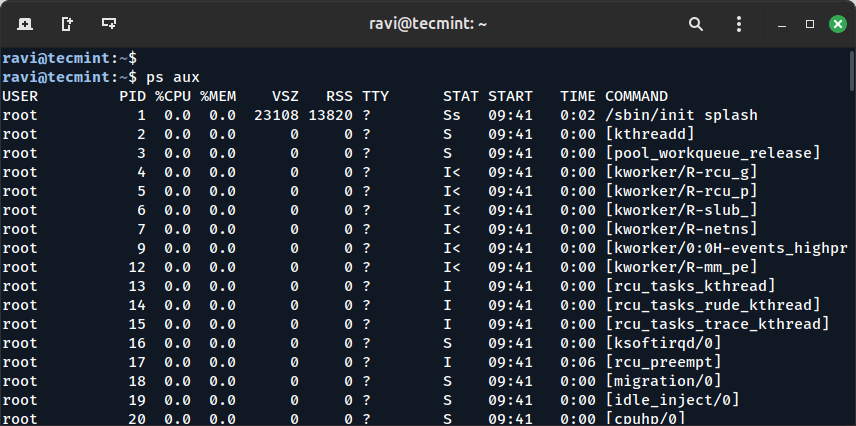Click the STAT column header
The height and width of the screenshot is (426, 856).
pyautogui.click(x=461, y=96)
